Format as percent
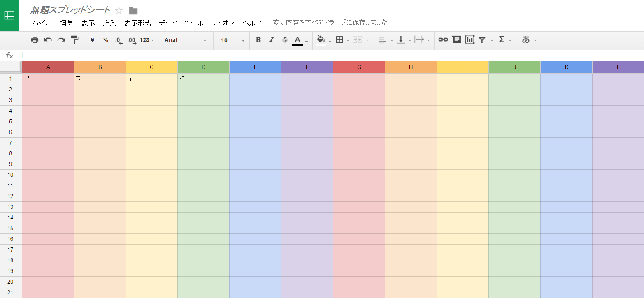The height and width of the screenshot is (298, 644). [106, 40]
